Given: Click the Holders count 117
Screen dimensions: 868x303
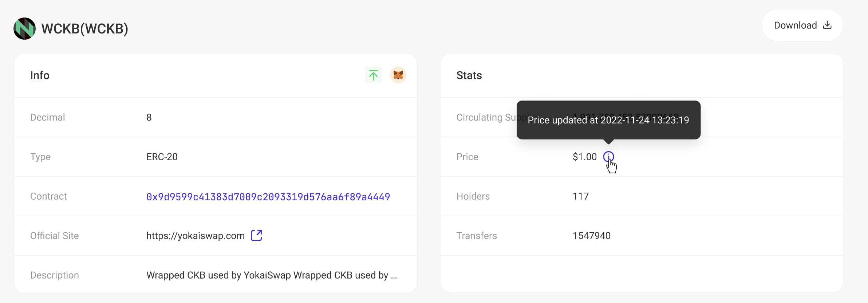Looking at the screenshot, I should coord(580,196).
